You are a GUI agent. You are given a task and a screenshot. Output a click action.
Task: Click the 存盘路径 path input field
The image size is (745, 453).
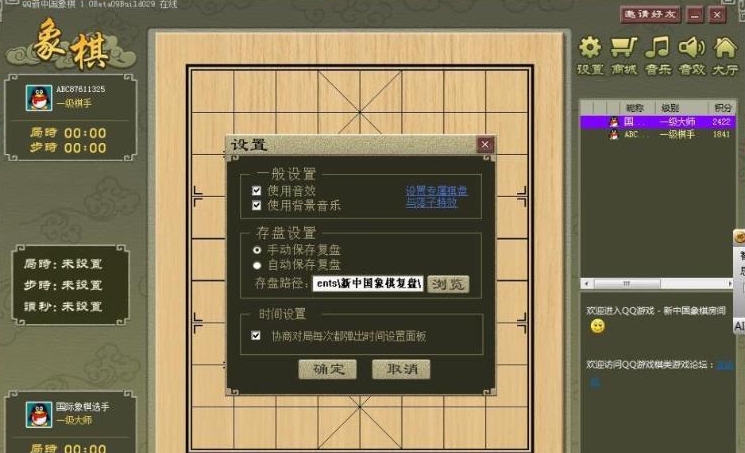click(x=368, y=284)
